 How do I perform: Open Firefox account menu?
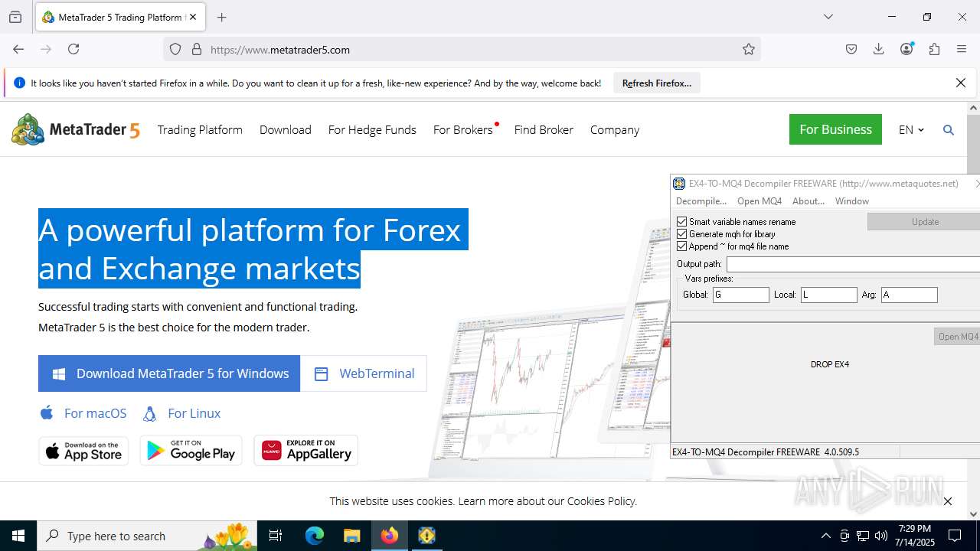tap(906, 49)
